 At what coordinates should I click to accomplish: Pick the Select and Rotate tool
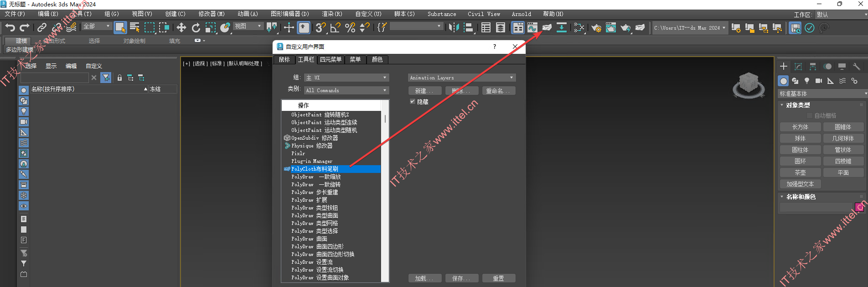click(x=196, y=28)
